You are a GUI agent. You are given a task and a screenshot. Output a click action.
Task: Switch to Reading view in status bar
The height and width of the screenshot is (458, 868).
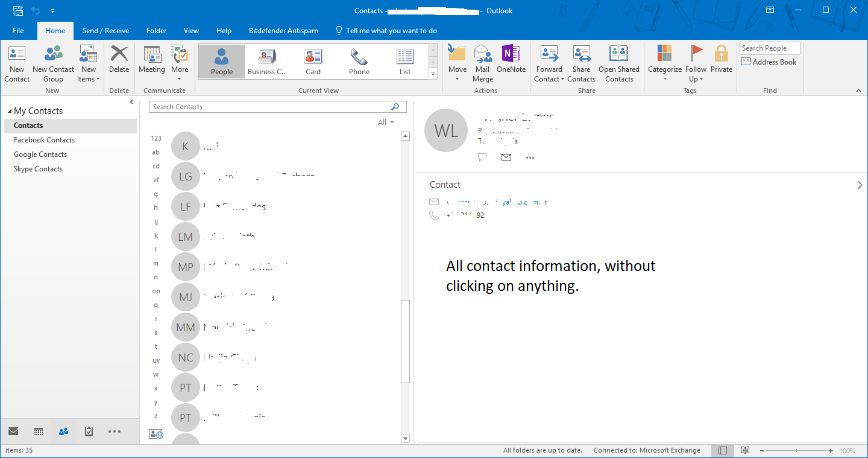pyautogui.click(x=746, y=451)
